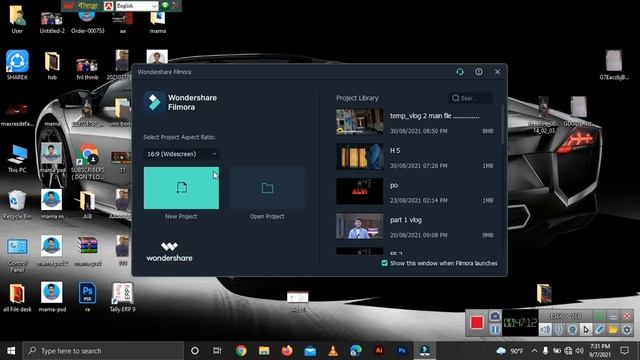This screenshot has height=360, width=640.
Task: Select the Order-000753 desktop icon
Action: (87, 21)
